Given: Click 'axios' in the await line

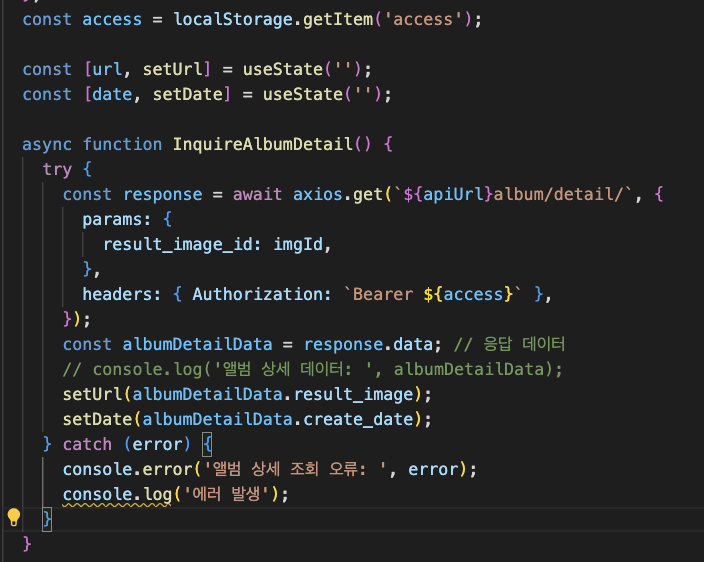Looking at the screenshot, I should pyautogui.click(x=317, y=195).
